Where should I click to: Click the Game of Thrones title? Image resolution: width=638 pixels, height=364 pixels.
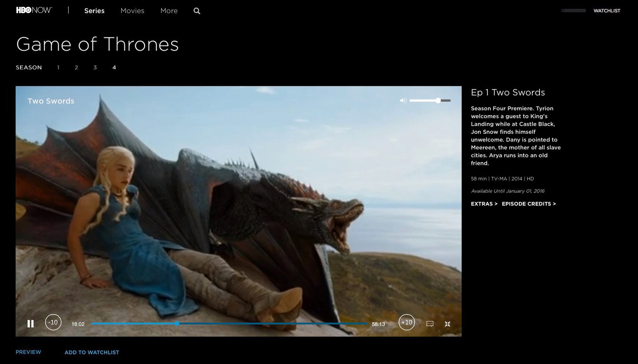[97, 44]
